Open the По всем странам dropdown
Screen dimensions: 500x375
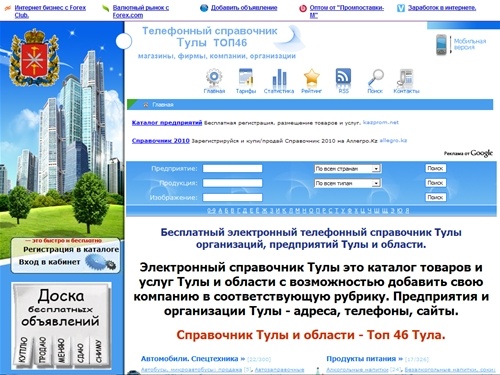[x=347, y=169]
